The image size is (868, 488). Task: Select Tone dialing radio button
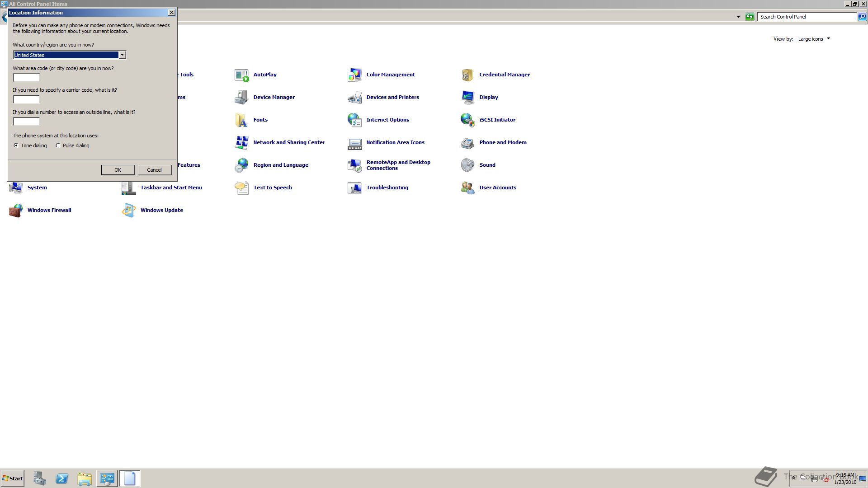pyautogui.click(x=16, y=145)
